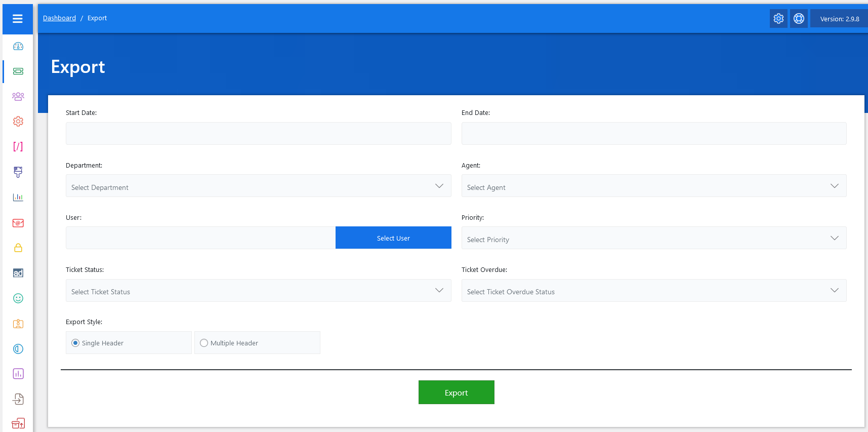Open the Select Agent dropdown

(653, 186)
